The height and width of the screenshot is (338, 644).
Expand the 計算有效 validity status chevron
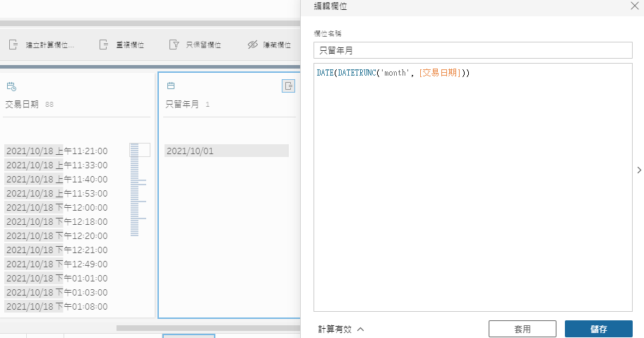(x=361, y=329)
